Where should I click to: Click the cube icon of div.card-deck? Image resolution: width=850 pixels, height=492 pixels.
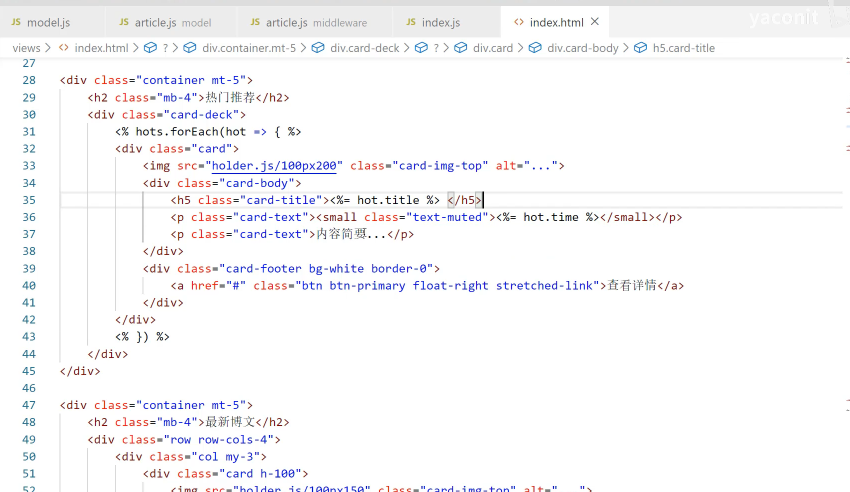318,48
